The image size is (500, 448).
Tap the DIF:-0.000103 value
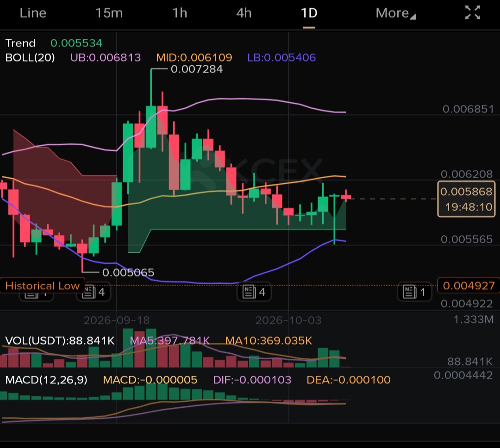coord(252,380)
